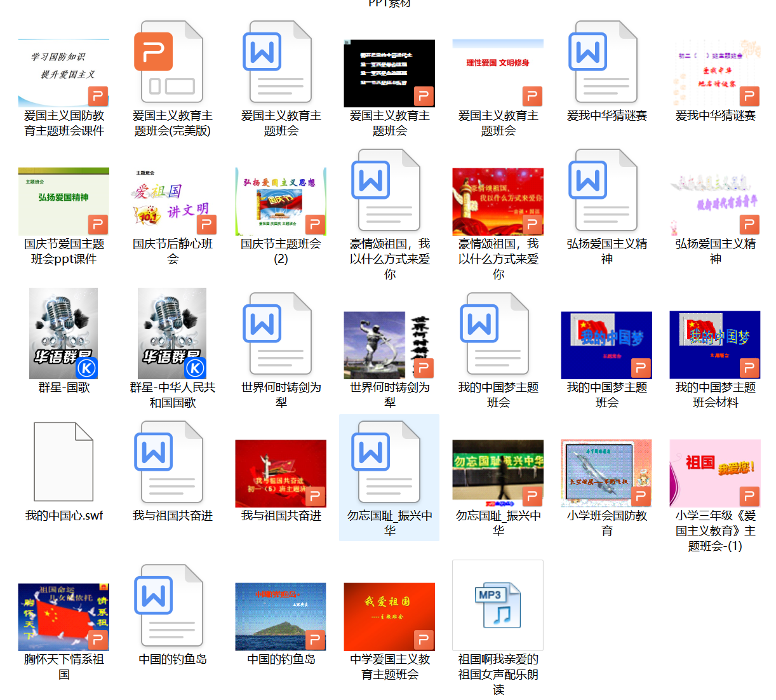Open the 群星-国歌 audio file

click(64, 333)
